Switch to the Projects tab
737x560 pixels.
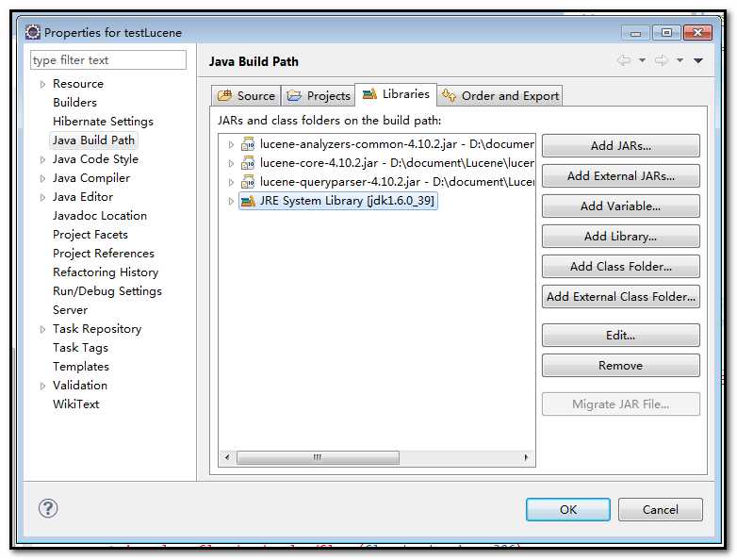(319, 95)
